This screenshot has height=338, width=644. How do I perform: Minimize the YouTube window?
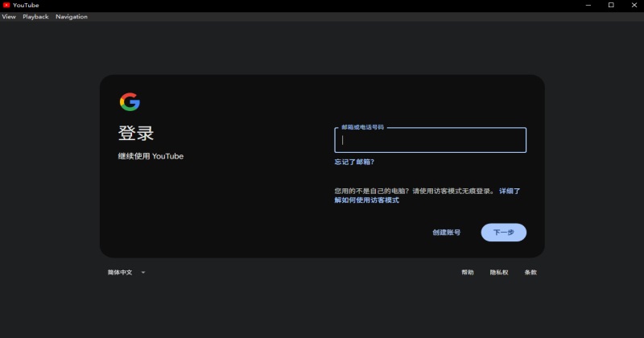[588, 5]
